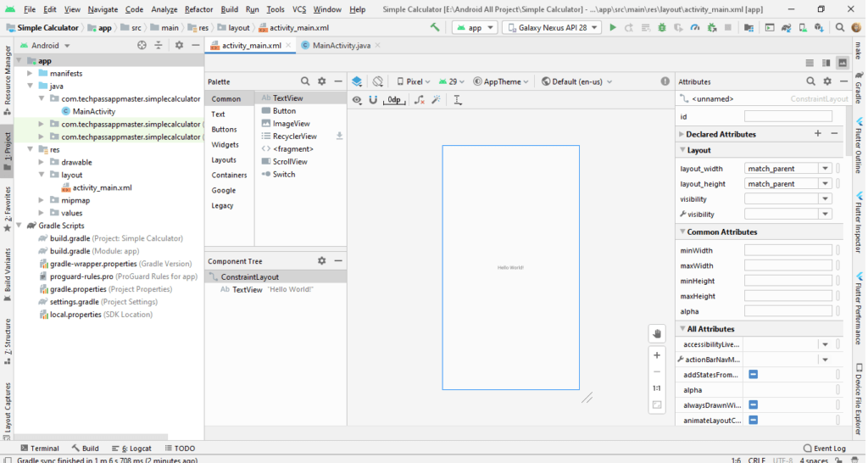This screenshot has width=868, height=463.
Task: Set default margins 0dp button
Action: point(393,100)
